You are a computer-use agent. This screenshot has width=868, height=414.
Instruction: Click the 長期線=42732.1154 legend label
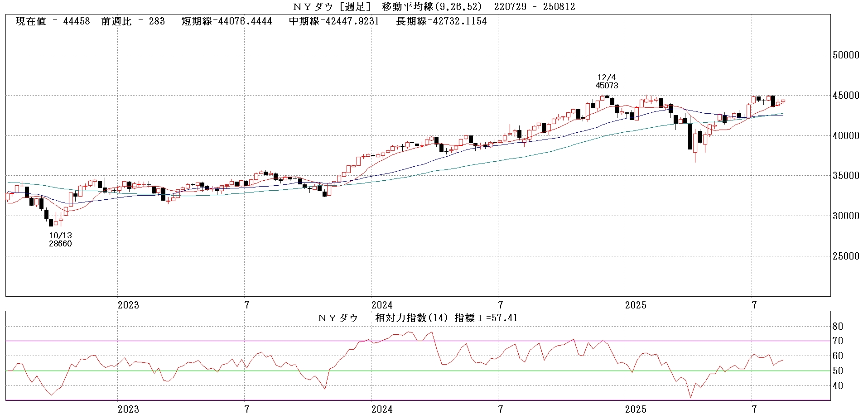(x=441, y=21)
